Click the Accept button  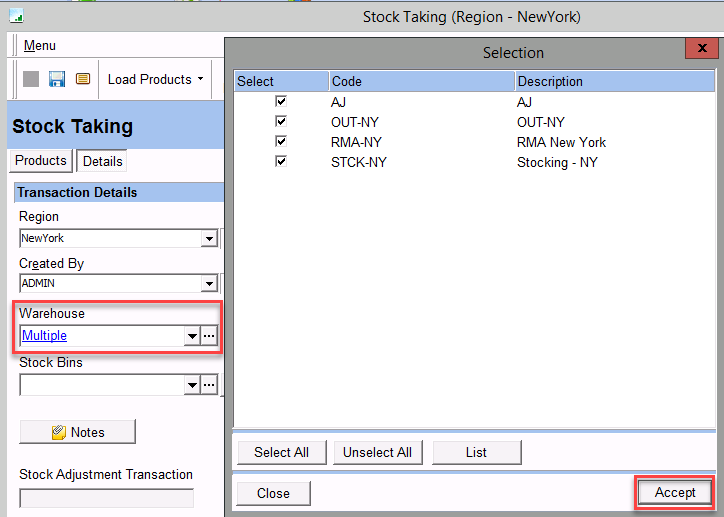[x=675, y=493]
